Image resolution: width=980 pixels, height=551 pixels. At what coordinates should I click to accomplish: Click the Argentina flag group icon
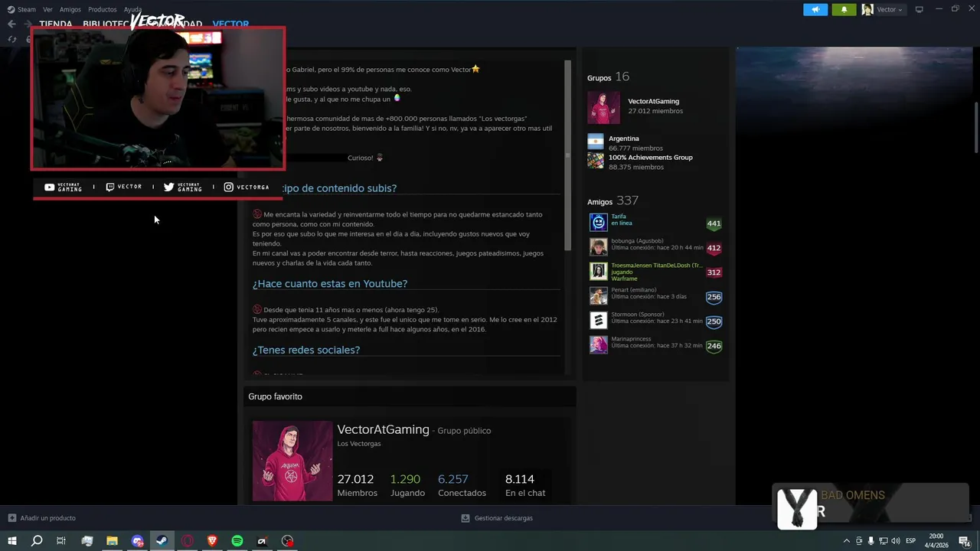click(596, 142)
